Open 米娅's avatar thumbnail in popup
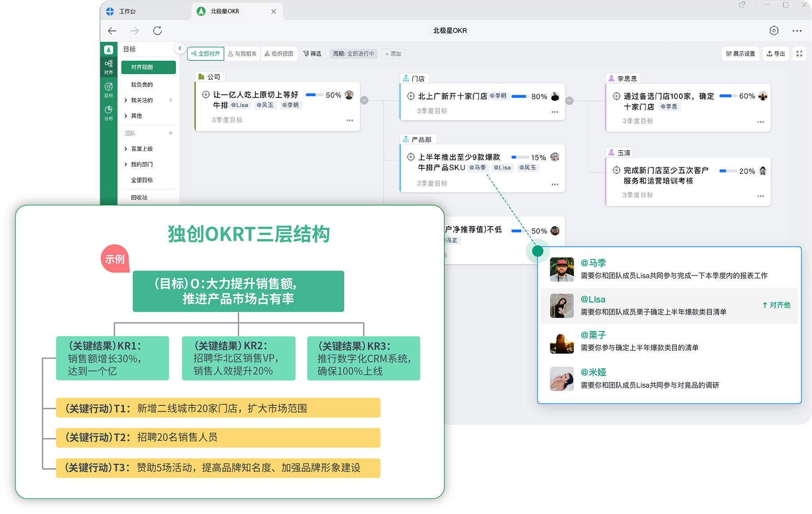 click(x=562, y=379)
